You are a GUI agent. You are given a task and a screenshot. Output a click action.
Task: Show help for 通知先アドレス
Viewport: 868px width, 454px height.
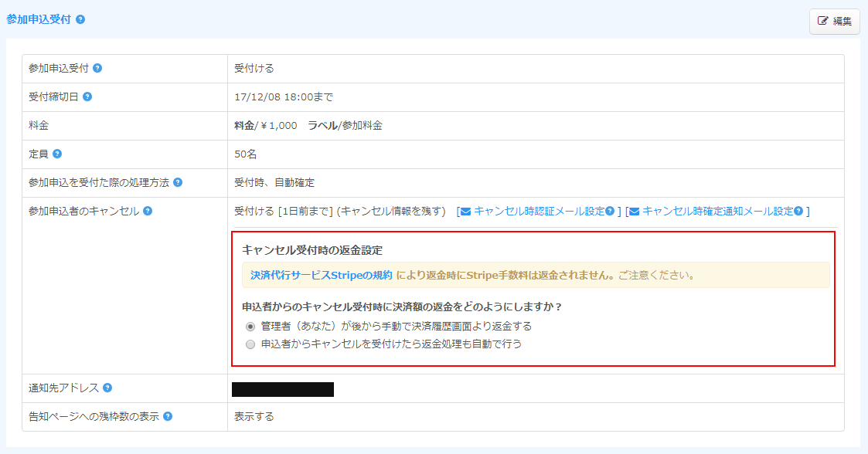(107, 388)
